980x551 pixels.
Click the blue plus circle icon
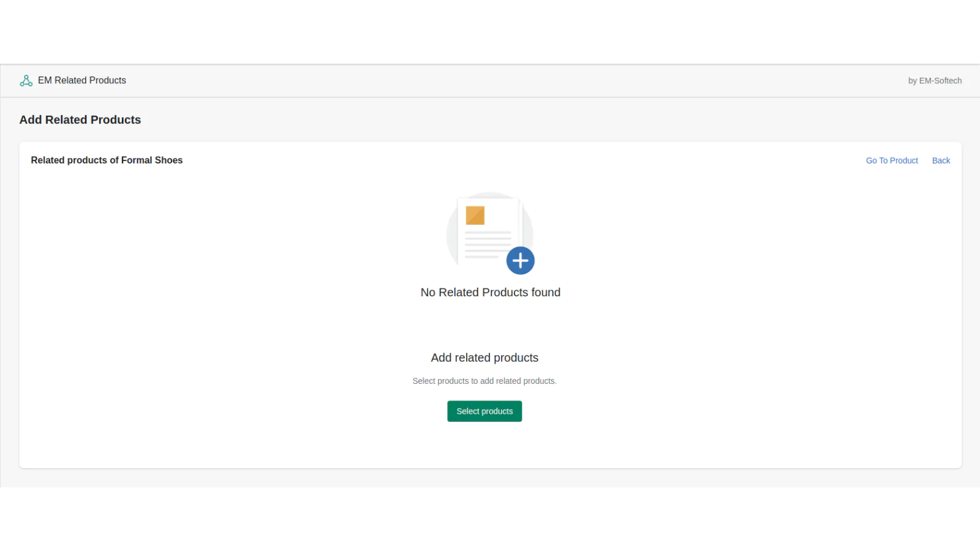(520, 261)
